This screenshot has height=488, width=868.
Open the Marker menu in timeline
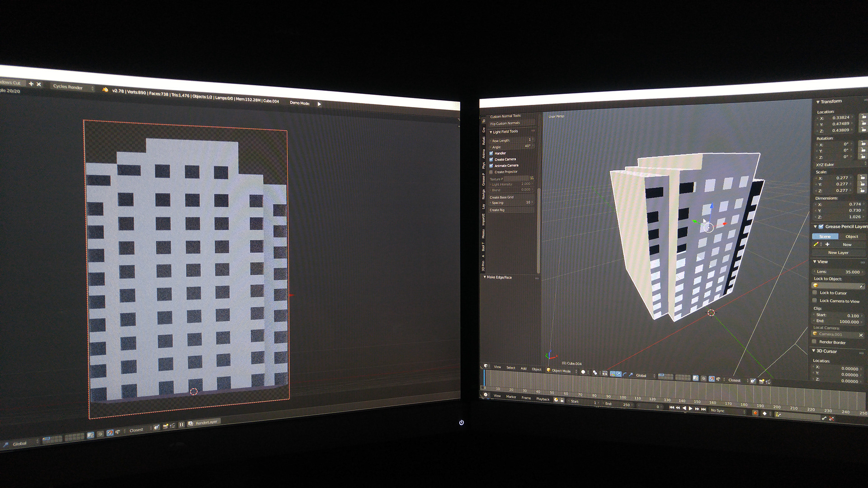(511, 397)
